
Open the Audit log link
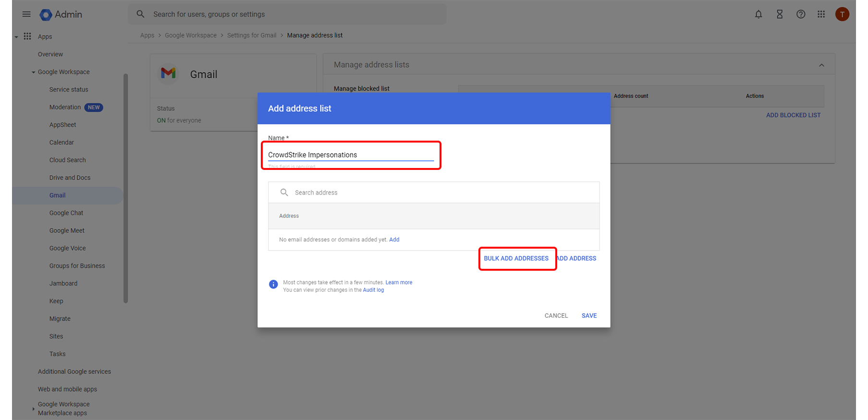pos(373,290)
